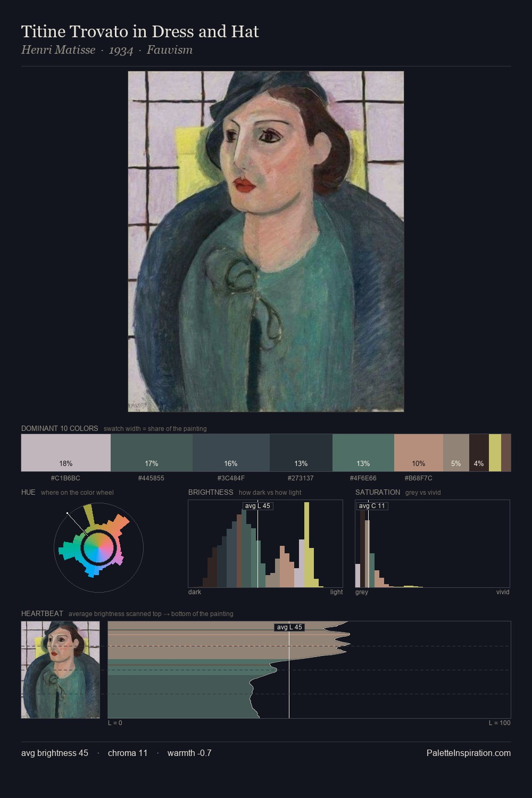Click the vivid axis label in Saturation
The image size is (532, 798).
(503, 592)
